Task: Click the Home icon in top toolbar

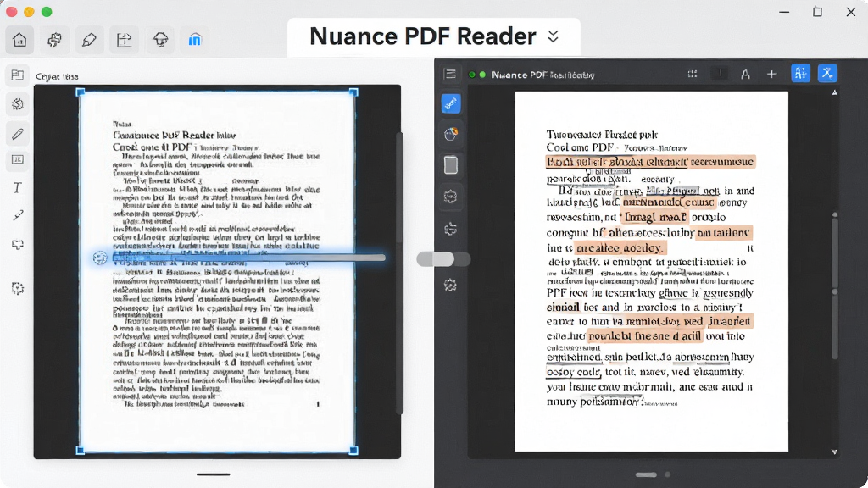Action: pos(20,40)
